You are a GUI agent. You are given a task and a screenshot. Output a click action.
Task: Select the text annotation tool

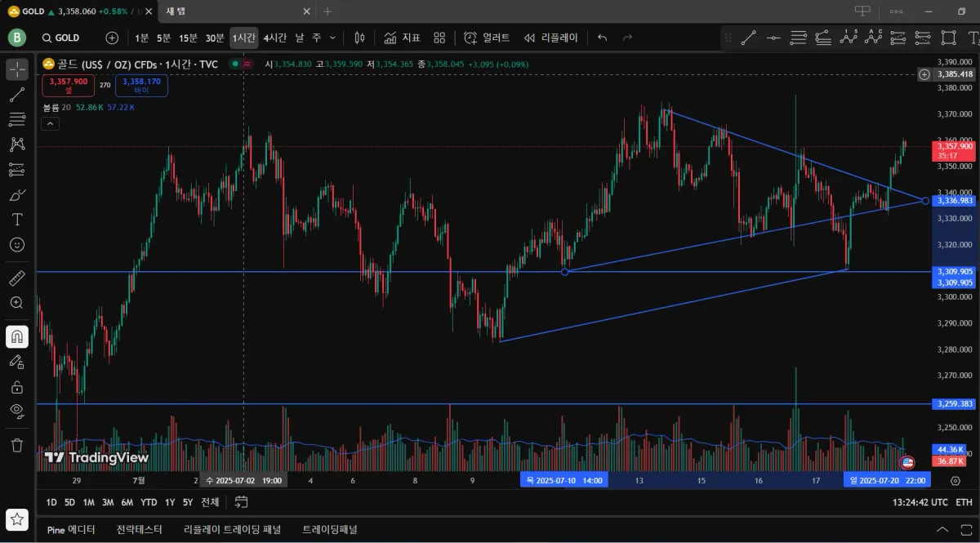pos(16,220)
